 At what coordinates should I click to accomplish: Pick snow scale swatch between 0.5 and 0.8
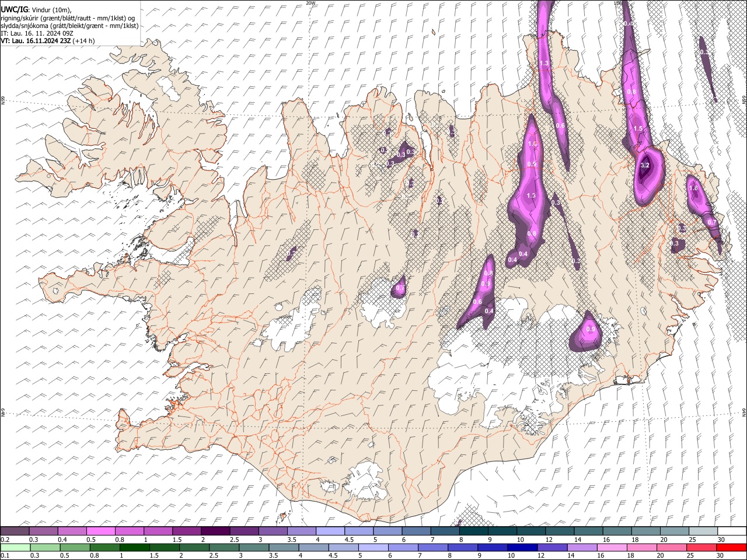[x=100, y=531]
